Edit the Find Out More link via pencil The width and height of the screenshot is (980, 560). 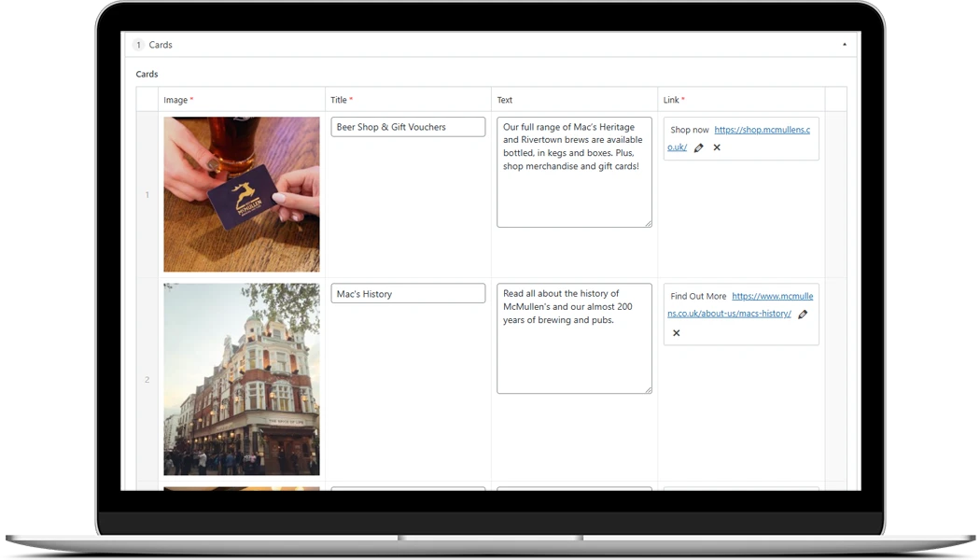tap(803, 315)
